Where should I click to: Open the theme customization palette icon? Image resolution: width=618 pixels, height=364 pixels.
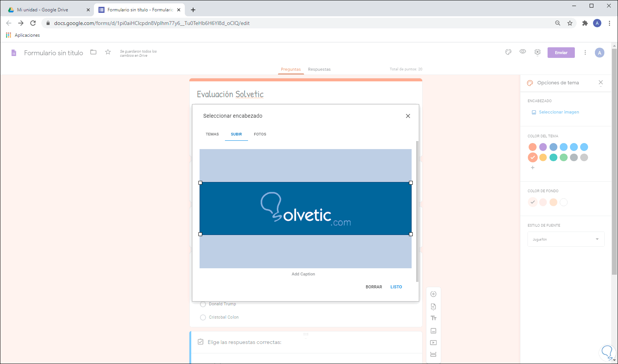coord(508,52)
